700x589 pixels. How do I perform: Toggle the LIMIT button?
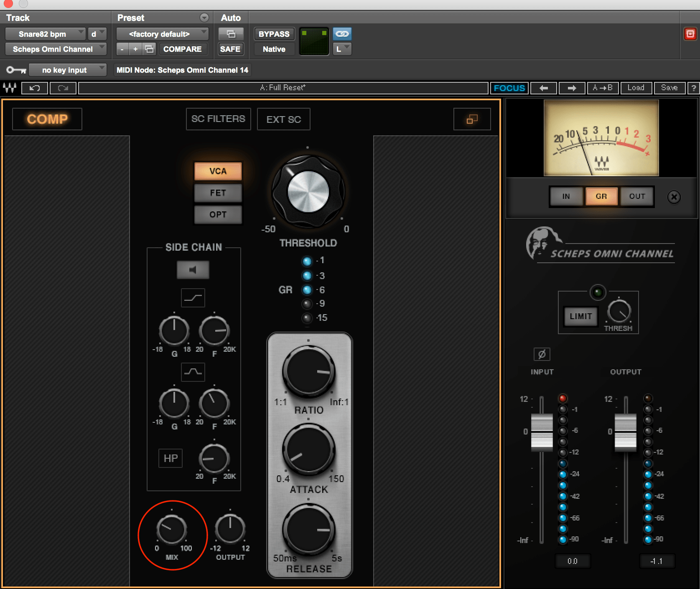pos(580,316)
